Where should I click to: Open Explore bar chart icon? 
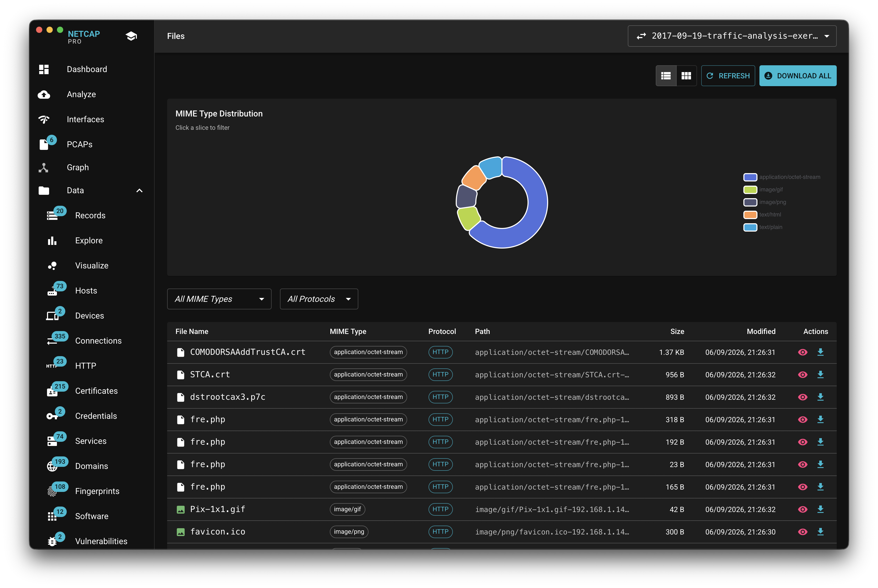tap(52, 241)
